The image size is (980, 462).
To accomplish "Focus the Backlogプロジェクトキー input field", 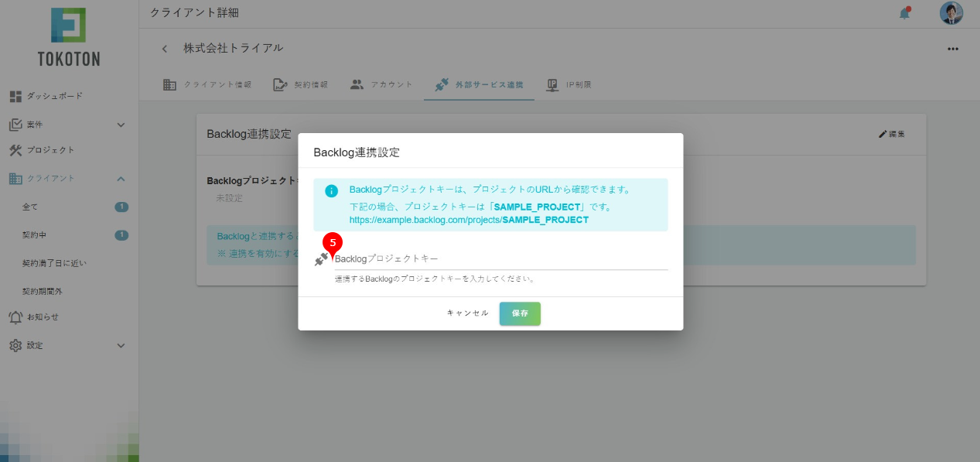I will (501, 258).
